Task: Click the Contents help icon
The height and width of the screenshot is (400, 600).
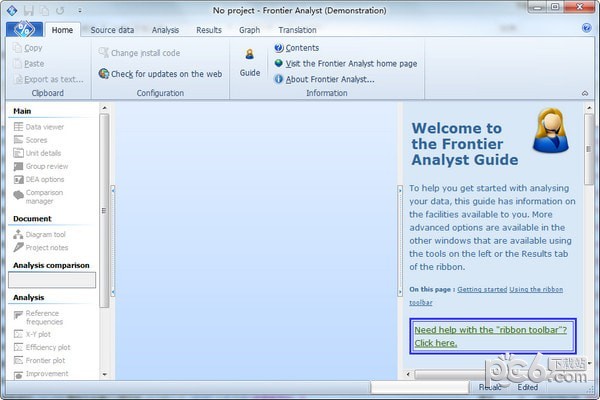Action: [279, 48]
